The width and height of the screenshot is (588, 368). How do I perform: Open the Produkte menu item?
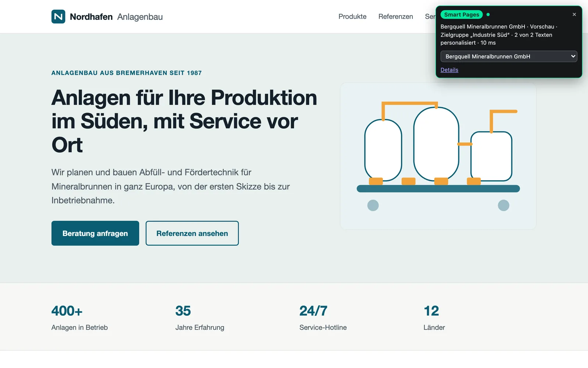coord(352,17)
